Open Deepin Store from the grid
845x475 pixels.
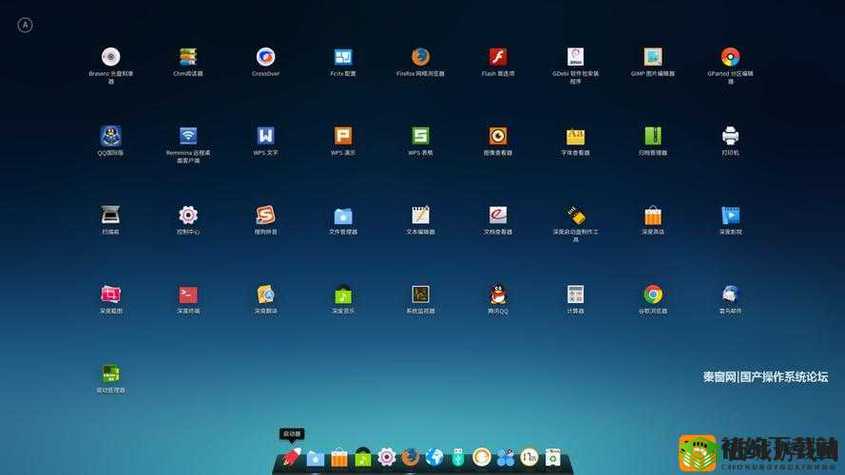(653, 215)
